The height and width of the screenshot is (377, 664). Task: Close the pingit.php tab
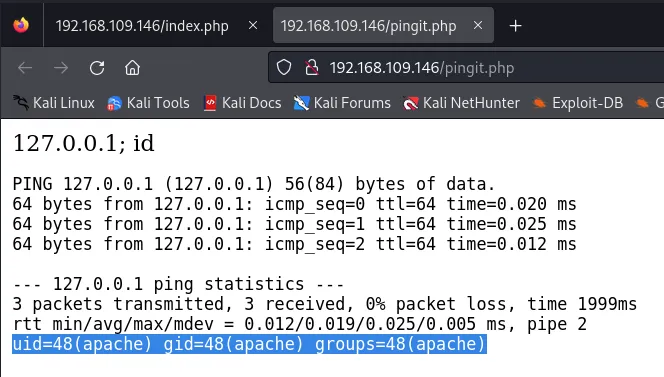478,25
